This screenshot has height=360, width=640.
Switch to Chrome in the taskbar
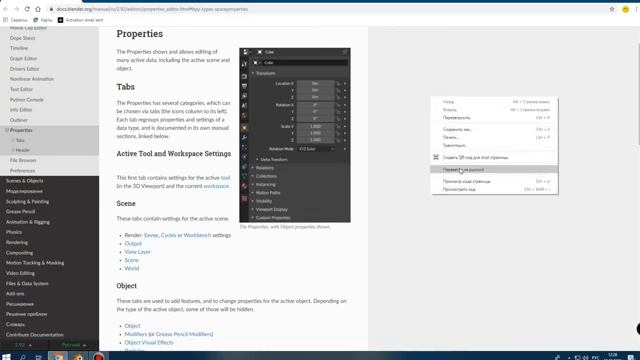pos(58,356)
